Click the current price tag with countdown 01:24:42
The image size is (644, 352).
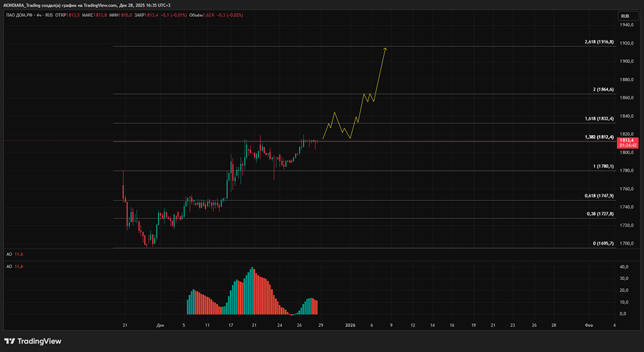tap(627, 143)
